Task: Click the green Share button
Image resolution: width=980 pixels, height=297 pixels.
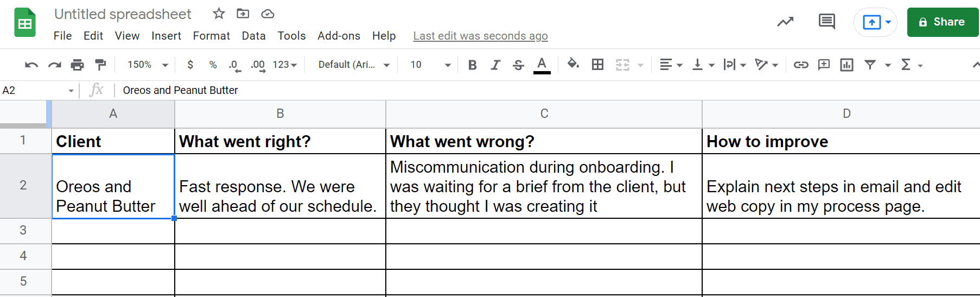Action: pyautogui.click(x=943, y=22)
